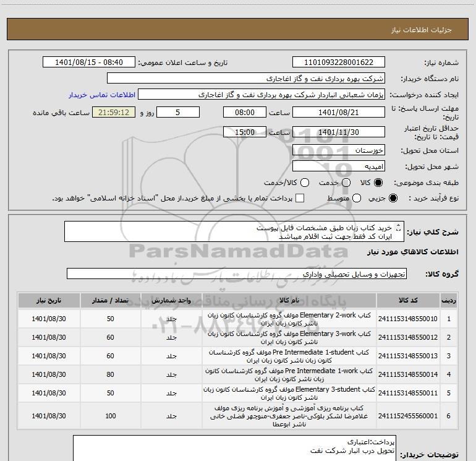Click the تاریخ نیاز column header
Viewport: 476px width, 461px height.
click(49, 300)
